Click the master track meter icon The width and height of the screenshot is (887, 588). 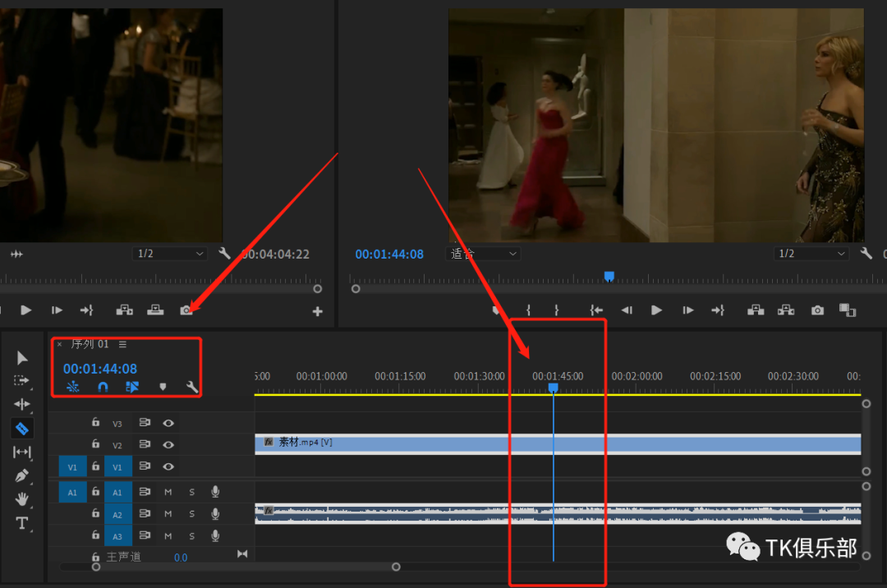click(242, 554)
